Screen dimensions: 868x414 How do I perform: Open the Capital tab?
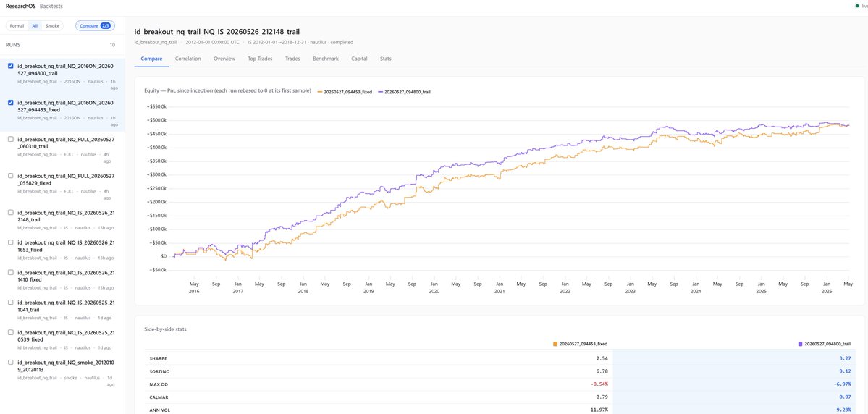click(x=359, y=59)
